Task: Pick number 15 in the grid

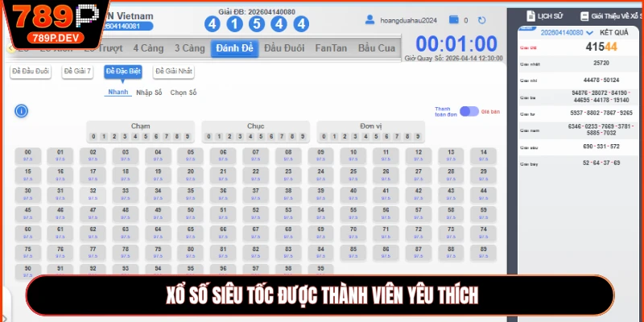Action: [x=27, y=175]
